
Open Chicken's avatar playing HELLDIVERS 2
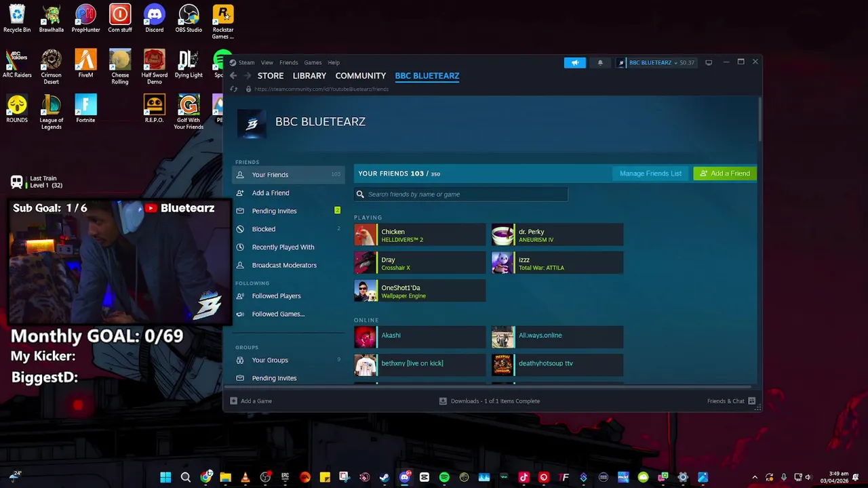365,235
